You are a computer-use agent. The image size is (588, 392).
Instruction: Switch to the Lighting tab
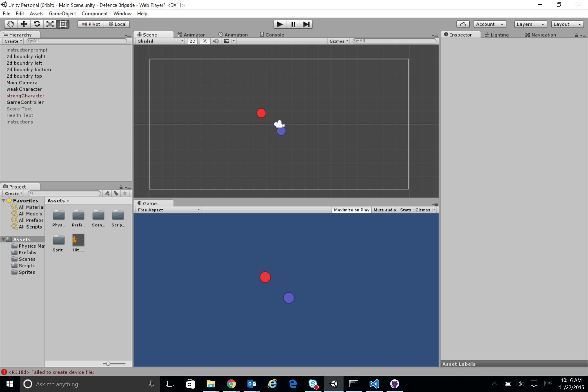[497, 35]
